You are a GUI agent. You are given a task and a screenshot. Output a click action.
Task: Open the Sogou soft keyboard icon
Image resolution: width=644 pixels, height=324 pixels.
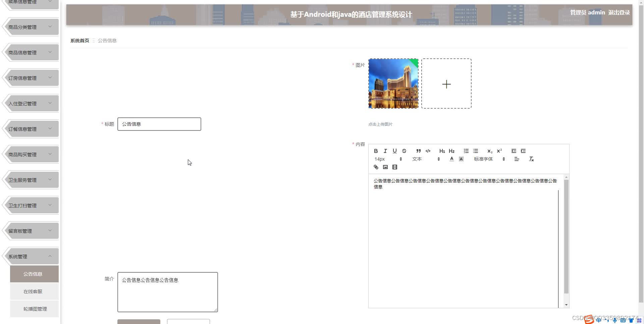(x=623, y=320)
